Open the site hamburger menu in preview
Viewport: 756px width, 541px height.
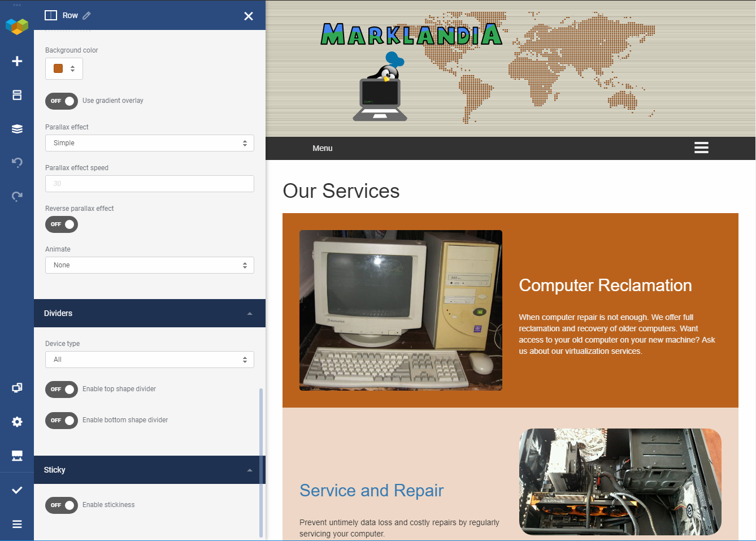701,148
